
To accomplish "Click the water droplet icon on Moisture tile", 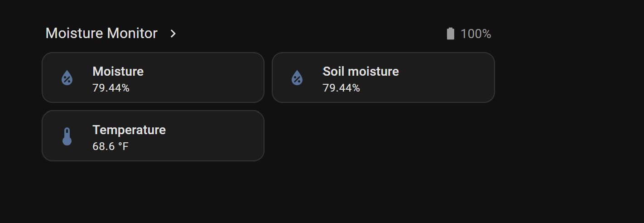I will pos(67,78).
